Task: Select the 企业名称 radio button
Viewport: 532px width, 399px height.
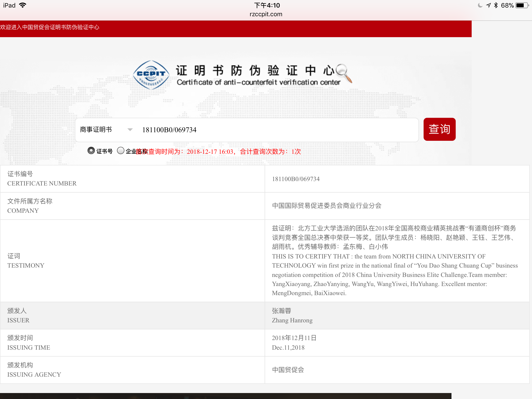Action: click(121, 151)
